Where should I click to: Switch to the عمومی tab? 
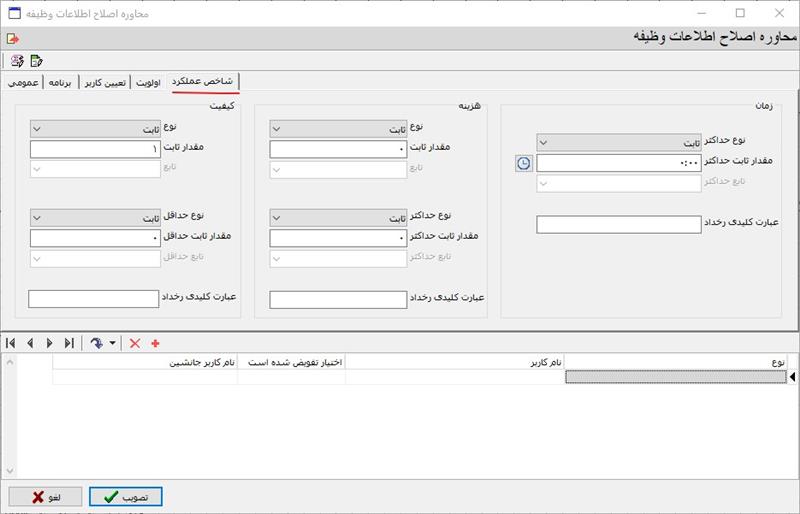pyautogui.click(x=23, y=82)
